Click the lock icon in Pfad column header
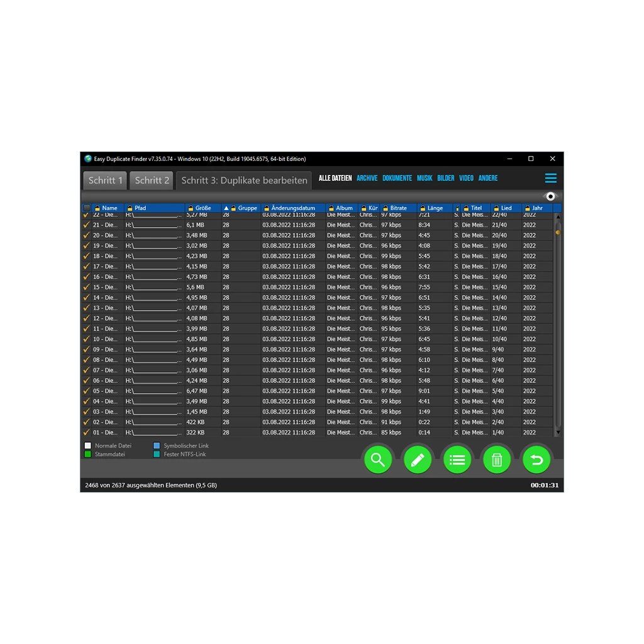This screenshot has height=644, width=644. pyautogui.click(x=130, y=208)
